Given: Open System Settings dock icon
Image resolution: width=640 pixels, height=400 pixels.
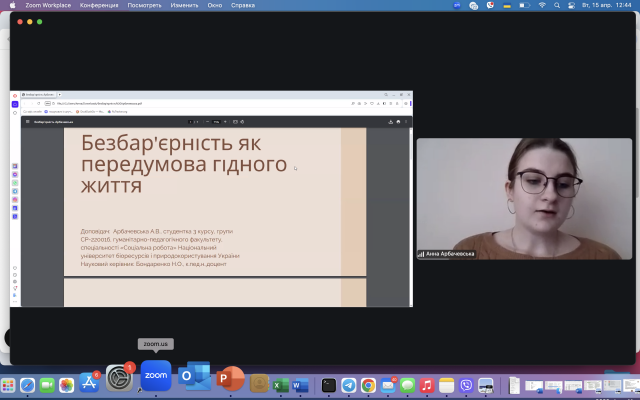Looking at the screenshot, I should coord(120,378).
